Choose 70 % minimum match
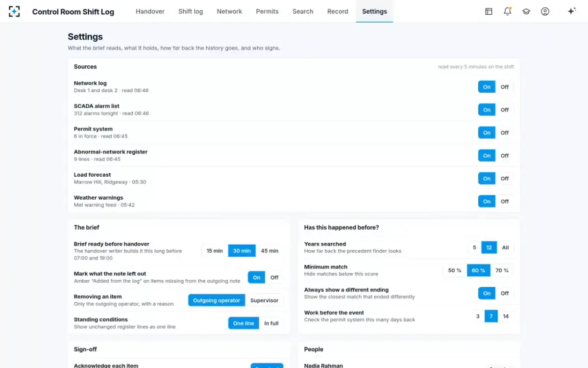The height and width of the screenshot is (368, 588). [502, 270]
